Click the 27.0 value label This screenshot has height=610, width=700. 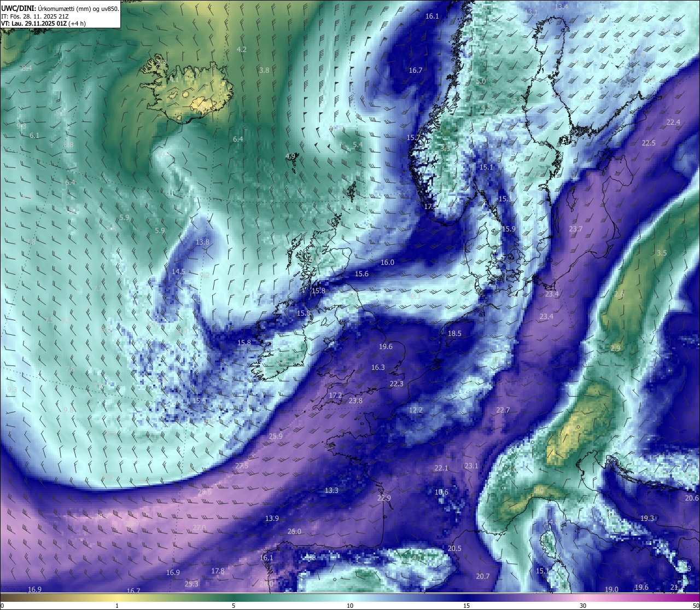[x=199, y=527]
